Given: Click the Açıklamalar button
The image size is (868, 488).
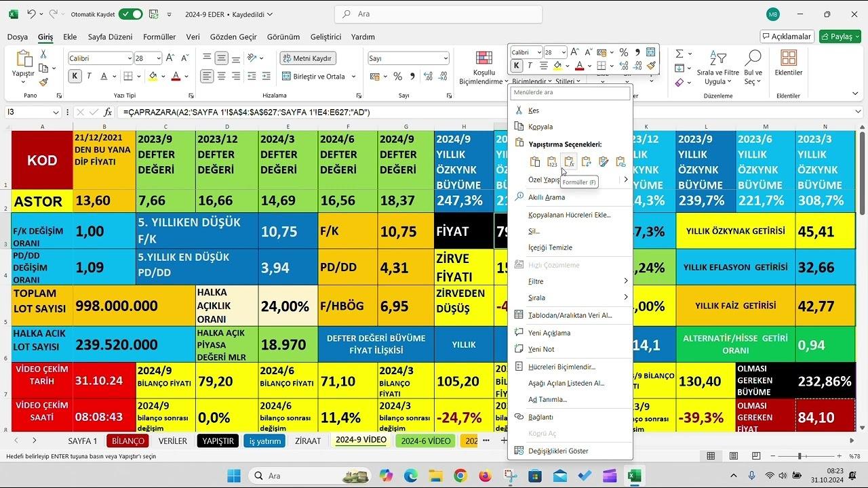Looking at the screenshot, I should pos(787,37).
